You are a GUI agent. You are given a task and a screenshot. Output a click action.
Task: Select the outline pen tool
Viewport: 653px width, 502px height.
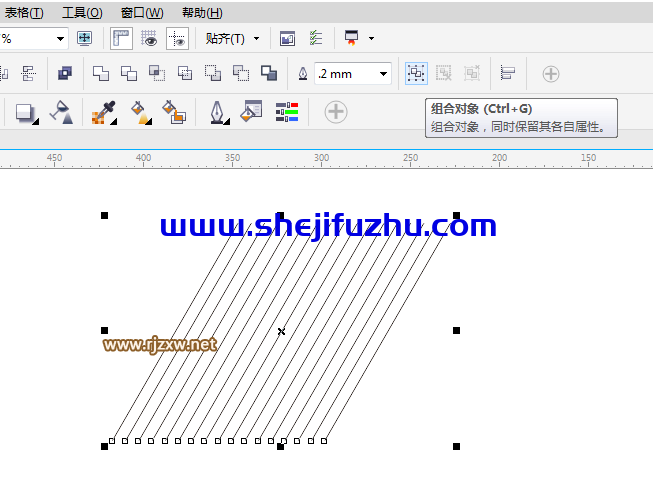click(218, 112)
